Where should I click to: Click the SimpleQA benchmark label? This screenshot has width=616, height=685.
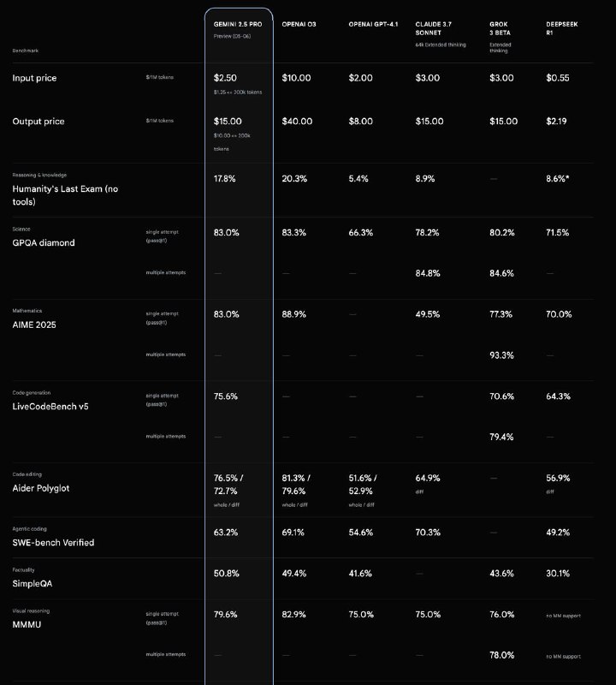pyautogui.click(x=33, y=584)
